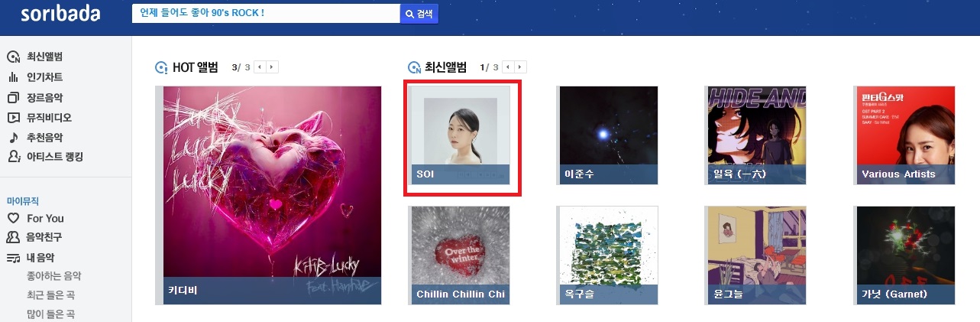Go to next HOT 앨범 page
This screenshot has height=322, width=980.
tap(272, 67)
